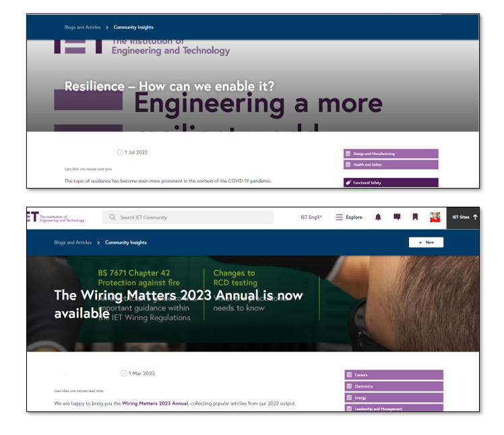This screenshot has width=504, height=435.
Task: Expand the IET Sites menu
Action: point(463,217)
